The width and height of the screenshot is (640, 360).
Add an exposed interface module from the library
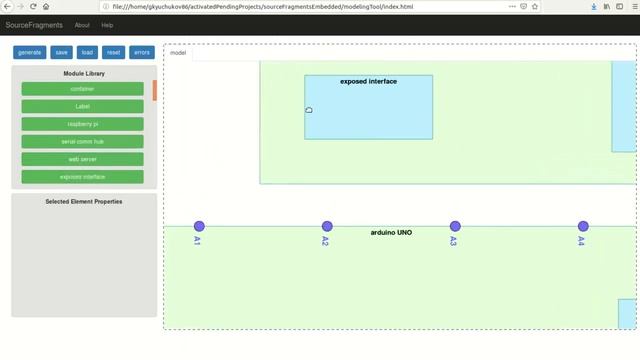point(82,177)
